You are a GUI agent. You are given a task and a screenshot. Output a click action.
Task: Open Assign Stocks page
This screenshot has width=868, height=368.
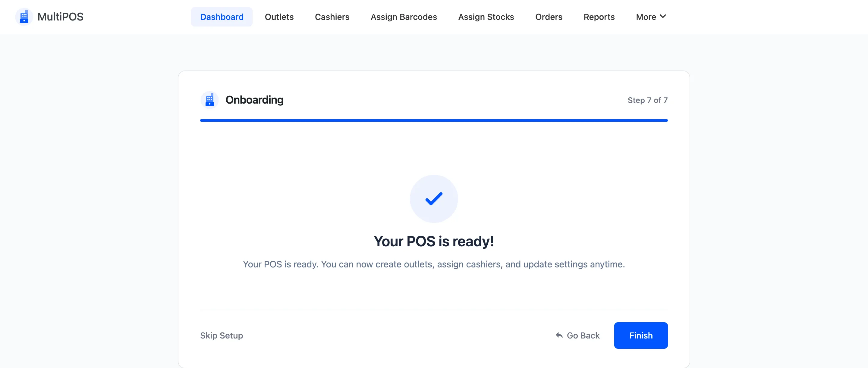click(x=486, y=17)
